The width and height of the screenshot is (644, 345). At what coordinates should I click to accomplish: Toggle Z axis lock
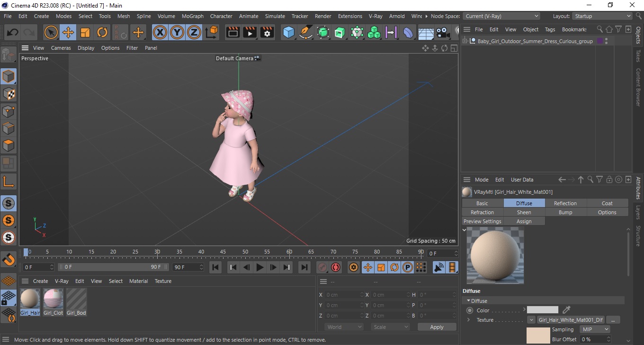(194, 32)
